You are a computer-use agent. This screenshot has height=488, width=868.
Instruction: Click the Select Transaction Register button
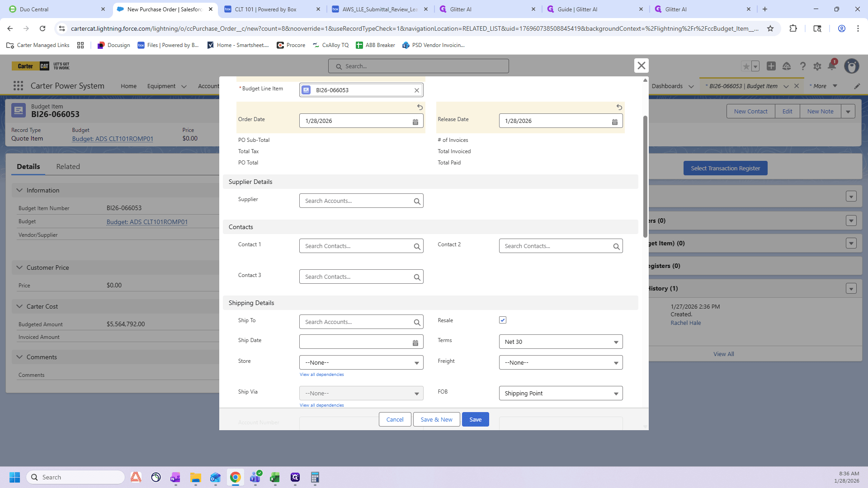(x=725, y=168)
